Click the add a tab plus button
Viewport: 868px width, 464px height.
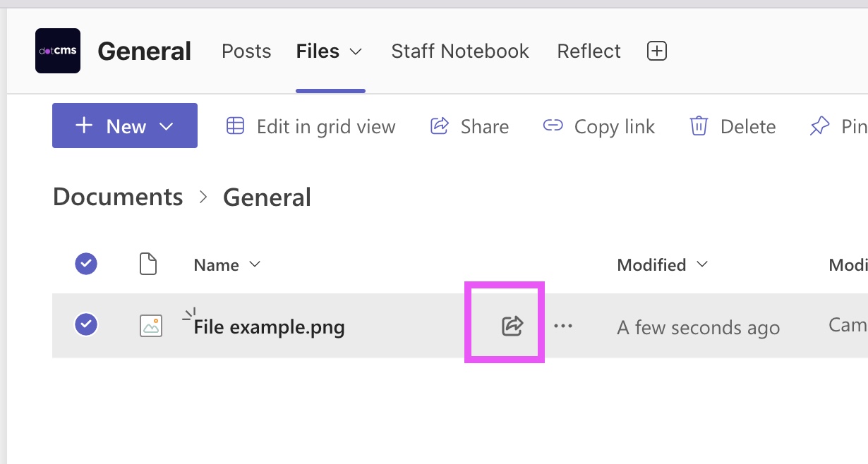(x=656, y=51)
